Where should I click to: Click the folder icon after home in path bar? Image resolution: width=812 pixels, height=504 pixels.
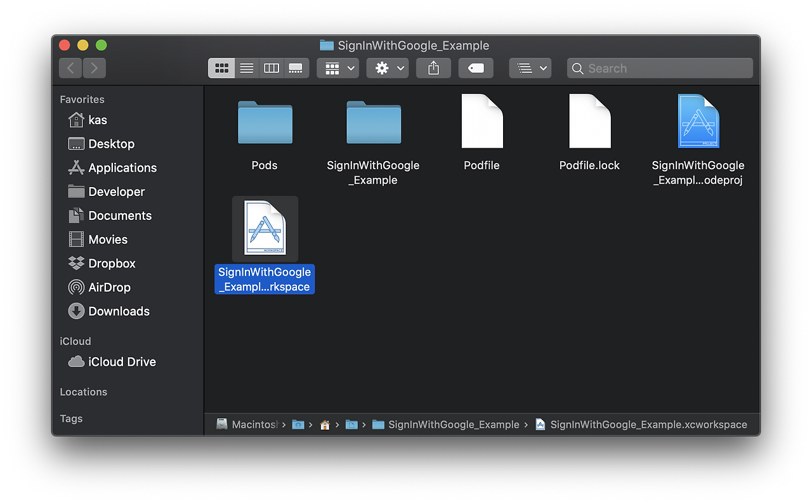351,425
